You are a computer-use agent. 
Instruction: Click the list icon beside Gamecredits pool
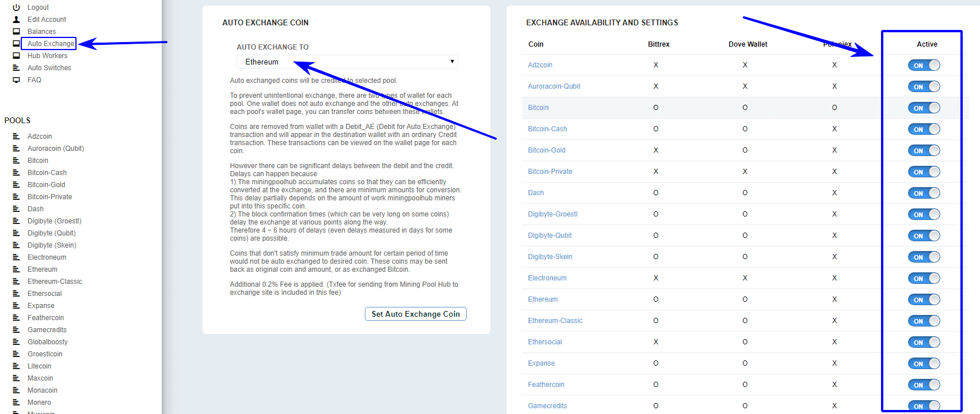click(x=16, y=330)
